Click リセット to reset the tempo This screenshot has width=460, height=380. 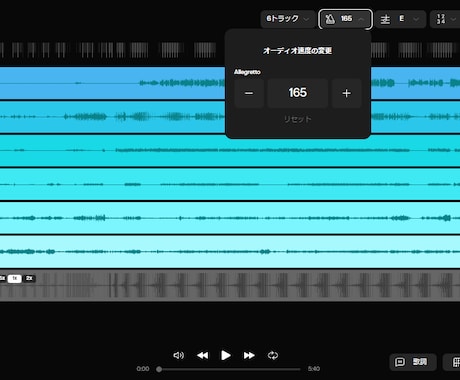pos(298,119)
